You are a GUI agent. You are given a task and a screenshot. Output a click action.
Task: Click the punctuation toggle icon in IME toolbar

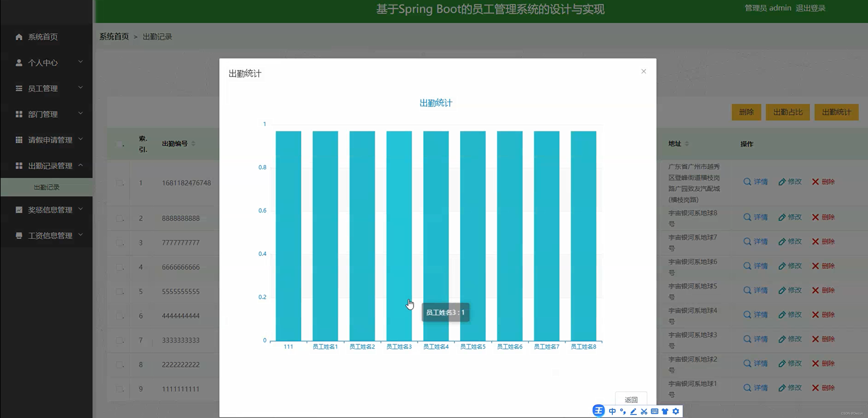623,411
